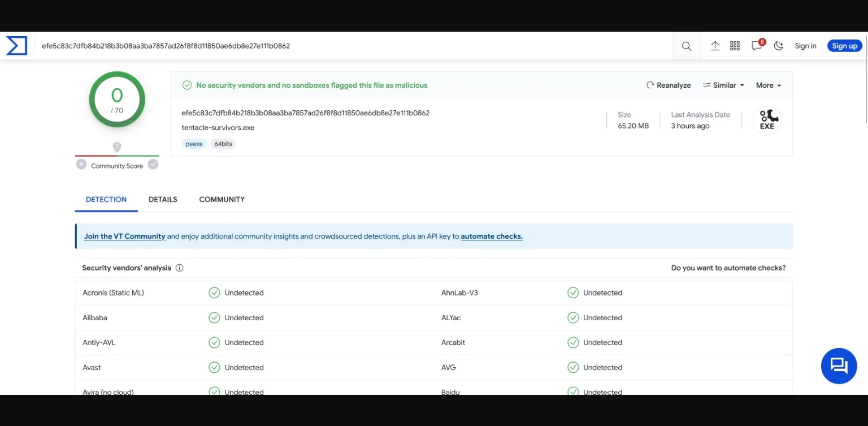Click the info icon beside Security vendors' analysis
Image resolution: width=868 pixels, height=426 pixels.
click(180, 268)
